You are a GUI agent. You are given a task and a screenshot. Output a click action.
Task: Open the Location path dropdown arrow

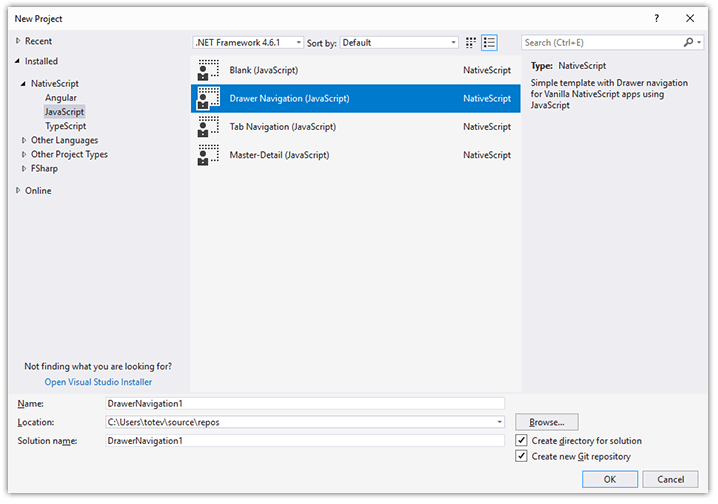(x=499, y=422)
